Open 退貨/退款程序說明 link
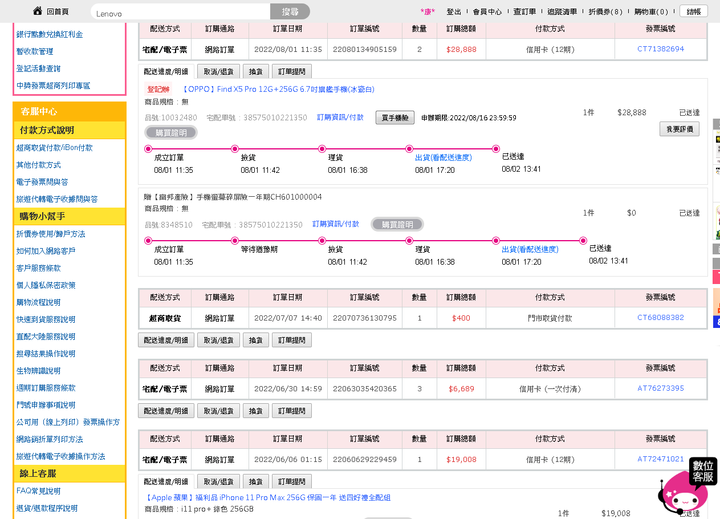720x519 pixels. point(47,508)
